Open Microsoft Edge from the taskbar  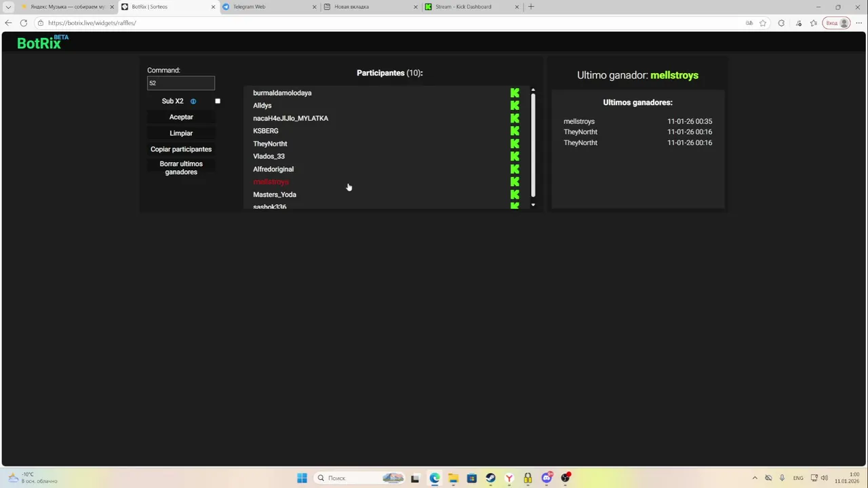[435, 478]
